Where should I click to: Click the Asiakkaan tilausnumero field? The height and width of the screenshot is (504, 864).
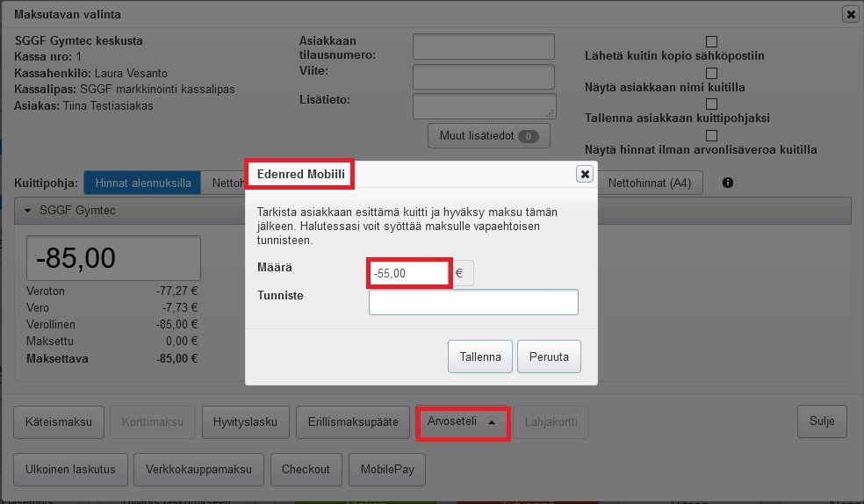coord(484,47)
